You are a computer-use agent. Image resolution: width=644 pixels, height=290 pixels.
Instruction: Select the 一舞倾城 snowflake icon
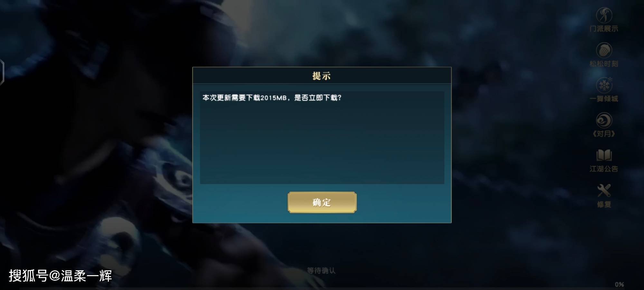(x=604, y=85)
